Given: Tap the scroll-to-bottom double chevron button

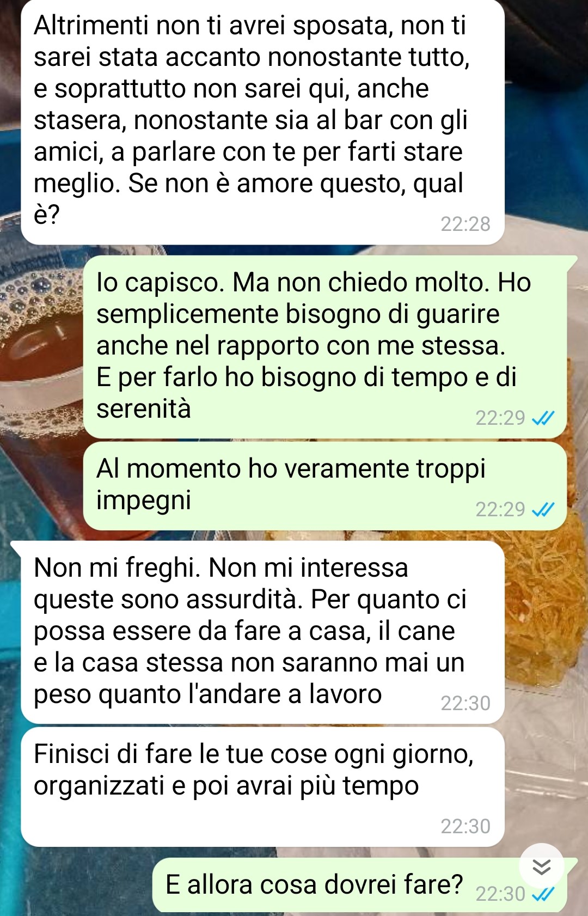Looking at the screenshot, I should (x=542, y=866).
